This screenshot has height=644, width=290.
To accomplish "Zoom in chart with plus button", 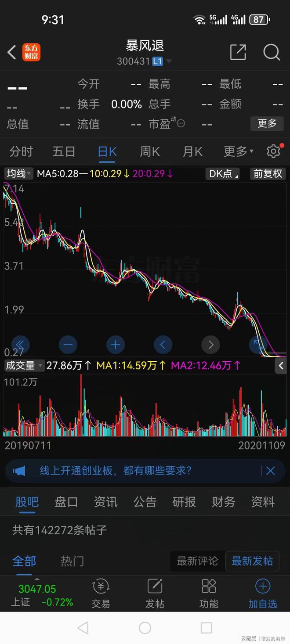I will pos(115,345).
